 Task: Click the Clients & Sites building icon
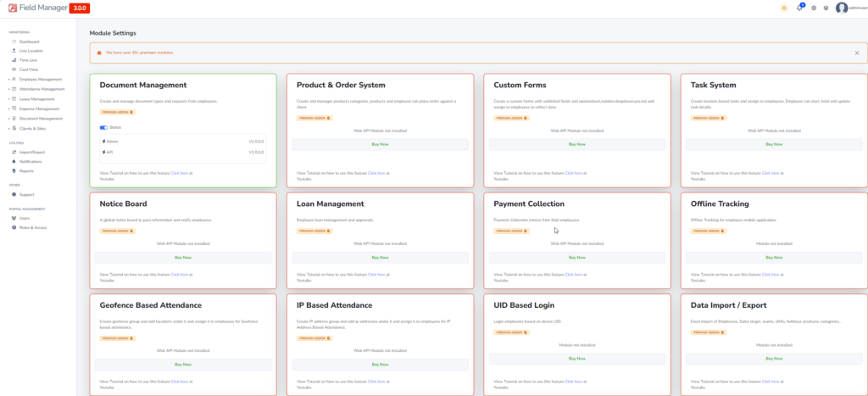[14, 129]
